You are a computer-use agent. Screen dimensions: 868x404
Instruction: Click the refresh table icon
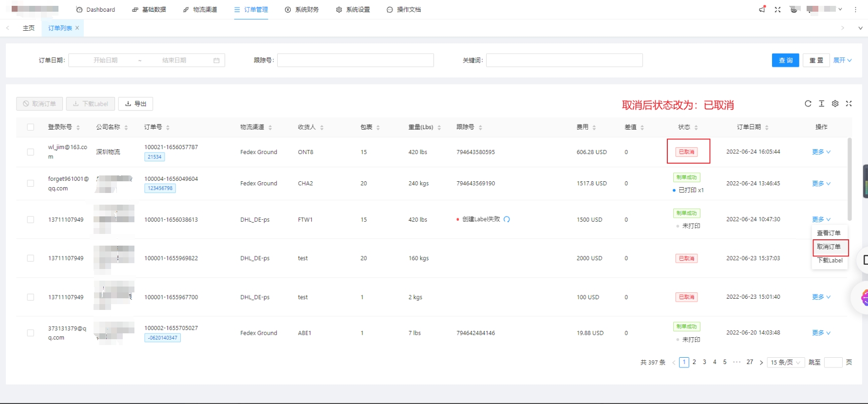(808, 103)
